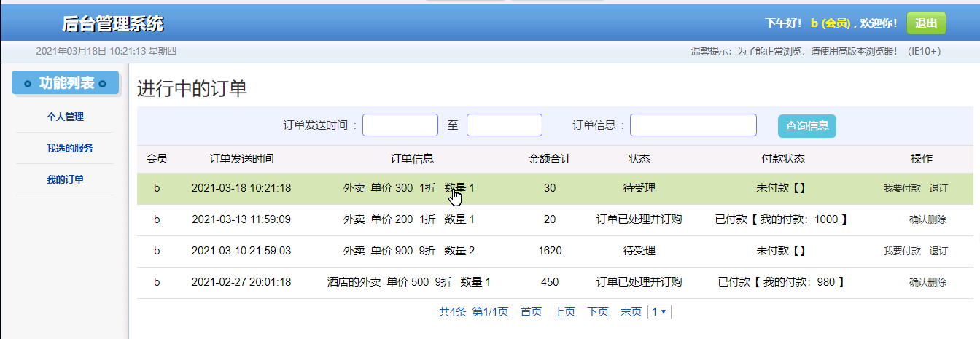Click the date text 2021年03月18日 10:21:13 星期四
This screenshot has height=339, width=980.
point(106,51)
